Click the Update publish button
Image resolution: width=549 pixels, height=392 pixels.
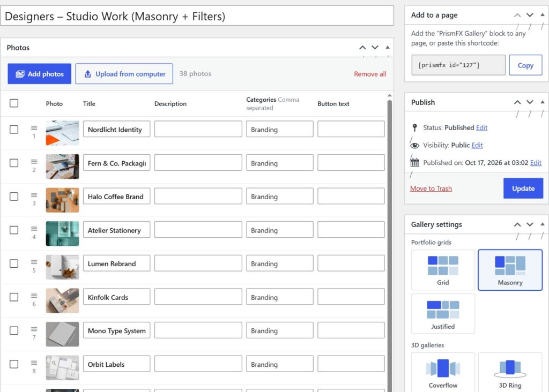(x=523, y=189)
